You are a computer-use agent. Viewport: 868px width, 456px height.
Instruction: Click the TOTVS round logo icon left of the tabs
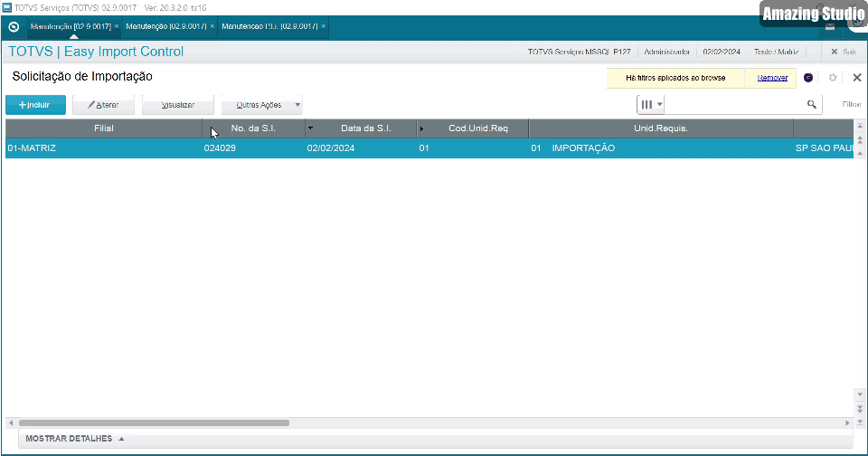(x=14, y=26)
